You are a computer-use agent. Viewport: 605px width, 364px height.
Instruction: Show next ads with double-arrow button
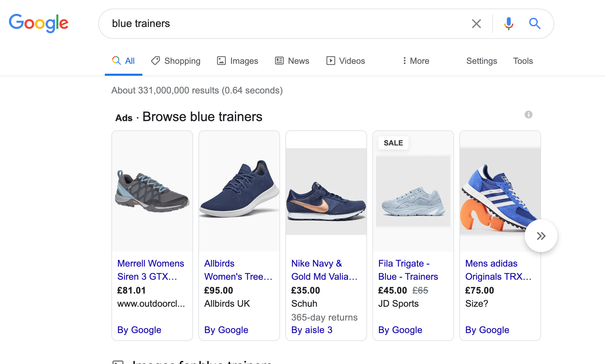[x=541, y=236]
